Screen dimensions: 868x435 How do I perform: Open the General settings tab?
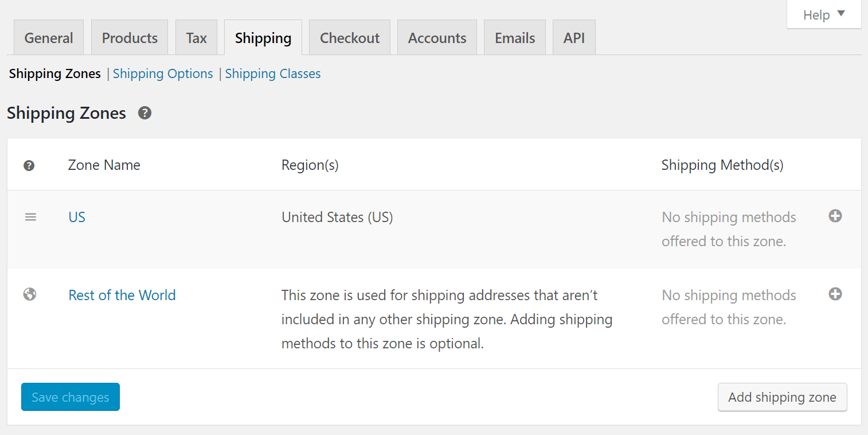tap(49, 38)
